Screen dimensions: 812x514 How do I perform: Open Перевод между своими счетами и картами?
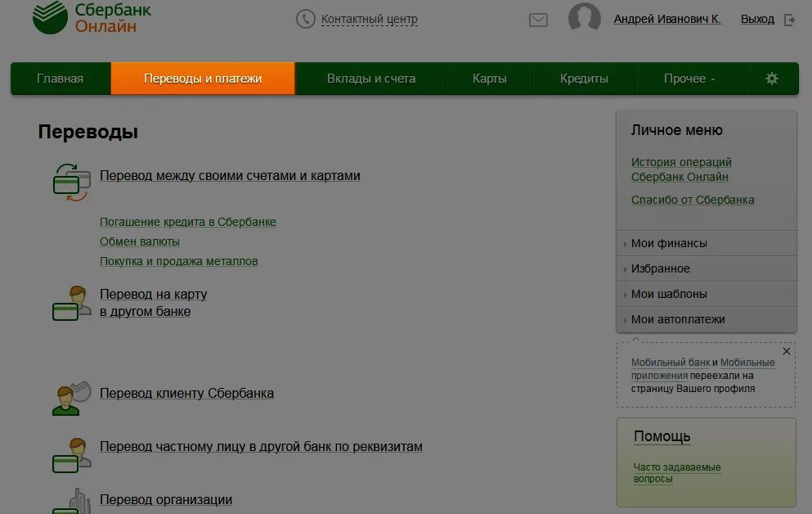coord(230,176)
